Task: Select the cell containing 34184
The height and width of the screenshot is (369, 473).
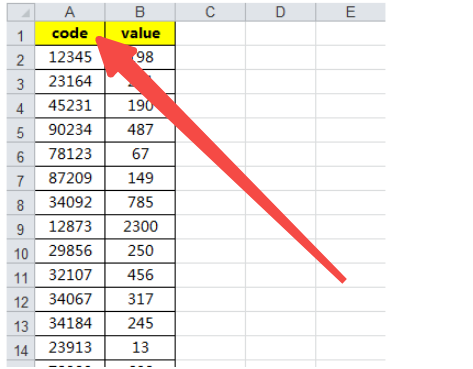Action: pos(70,324)
